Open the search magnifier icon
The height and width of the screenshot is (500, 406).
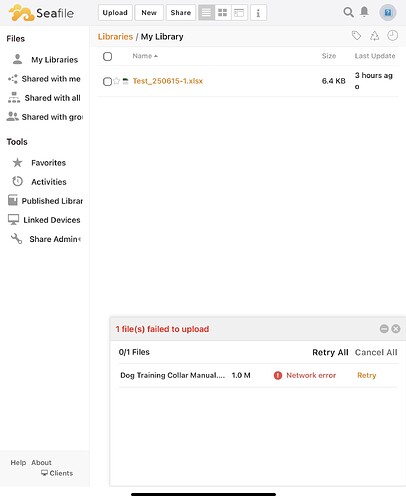coord(348,12)
